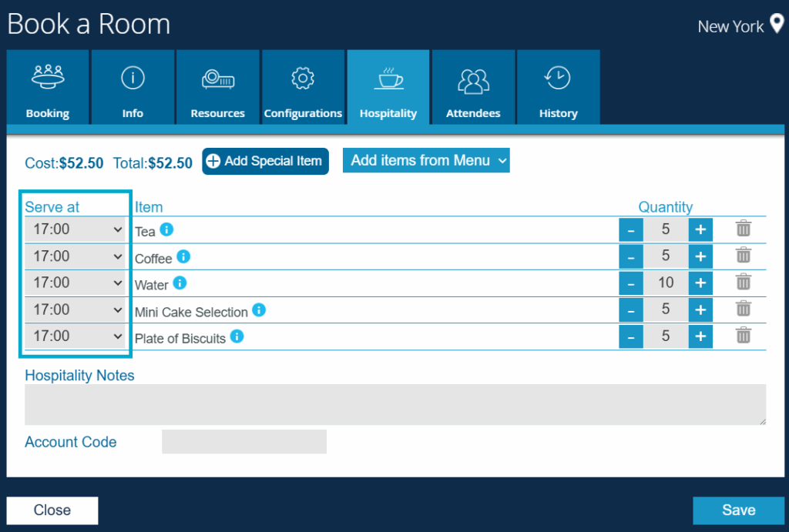Delete the Tea item with trash icon

pyautogui.click(x=743, y=229)
